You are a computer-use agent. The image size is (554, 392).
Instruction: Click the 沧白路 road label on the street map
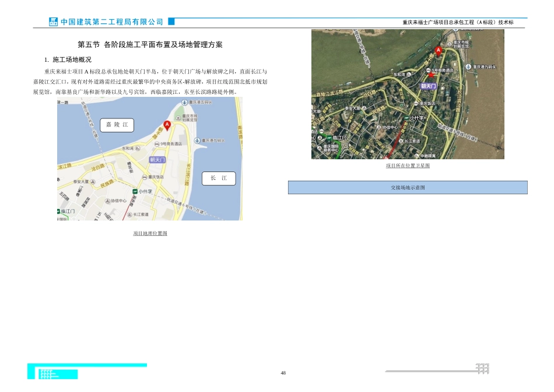(x=98, y=167)
